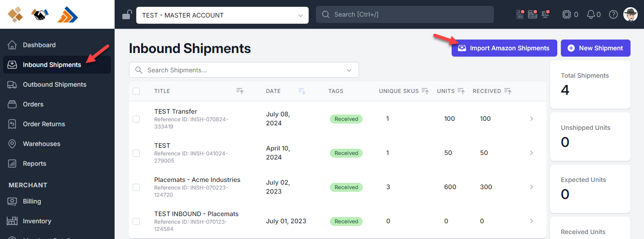Open Billing under Merchant
Image resolution: width=644 pixels, height=239 pixels.
click(57, 201)
